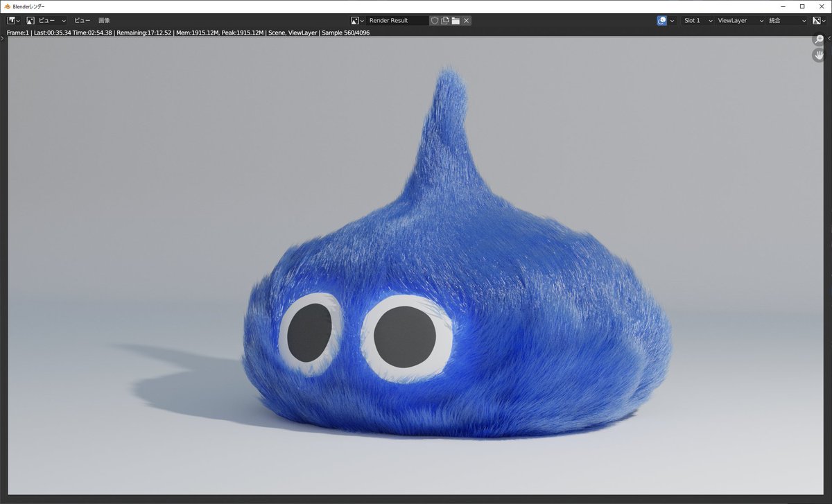
Task: Open the image editor mode dropdown labeled ビュー
Action: point(46,21)
